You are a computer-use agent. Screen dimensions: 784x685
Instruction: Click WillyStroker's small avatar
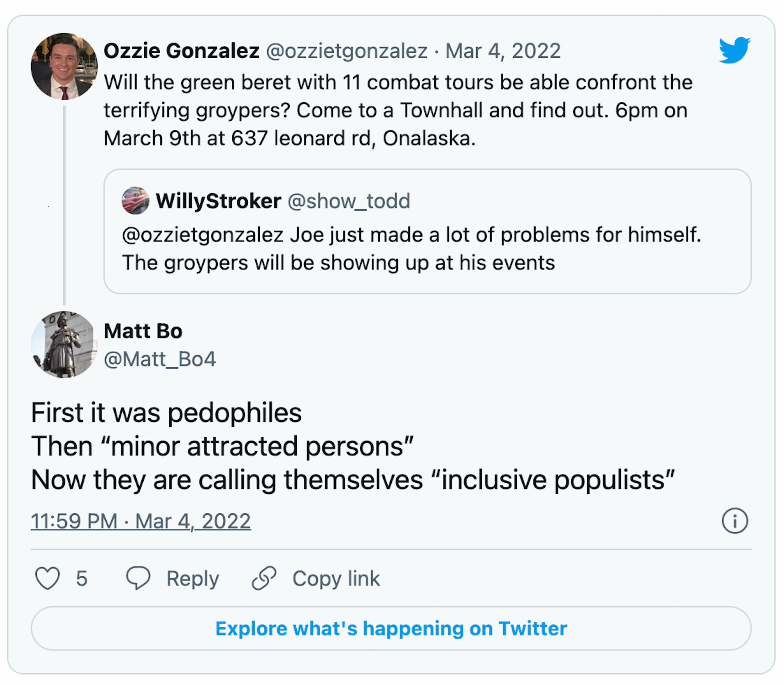(x=135, y=201)
